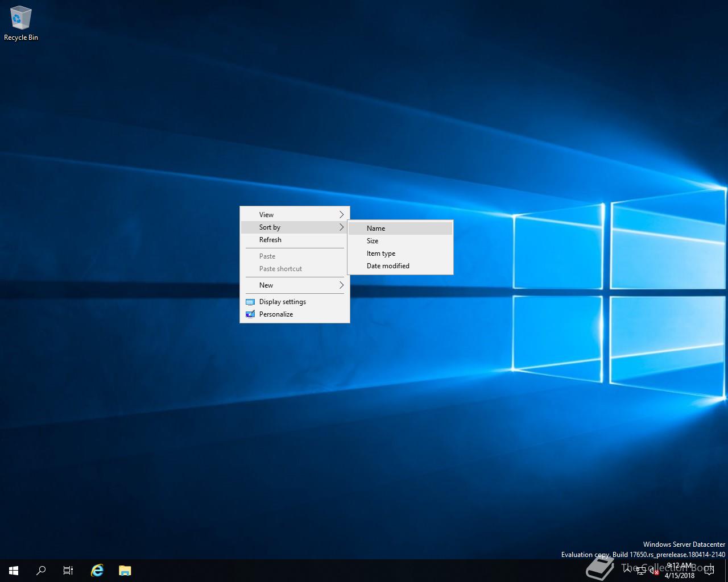
Task: Sort desktop icons by Date modified
Action: click(x=400, y=266)
